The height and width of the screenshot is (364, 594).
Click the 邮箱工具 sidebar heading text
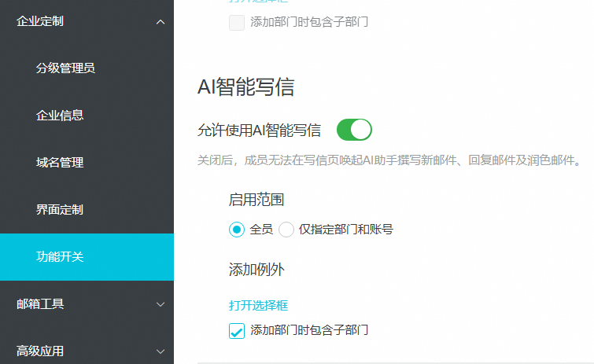coord(40,304)
